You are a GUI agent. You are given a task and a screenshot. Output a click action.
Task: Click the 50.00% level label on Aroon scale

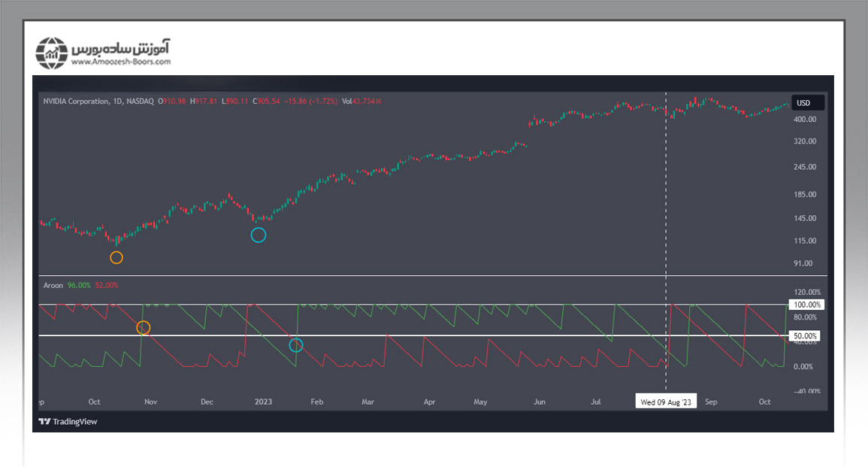pos(806,335)
